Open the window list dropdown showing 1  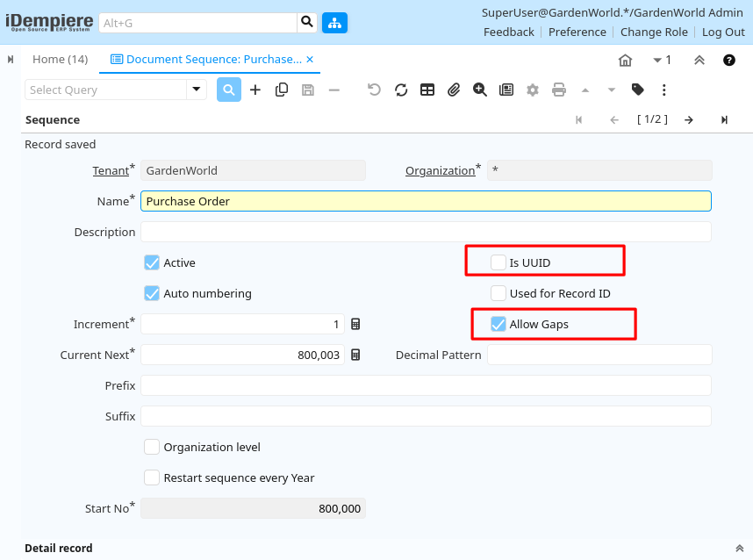(x=662, y=60)
